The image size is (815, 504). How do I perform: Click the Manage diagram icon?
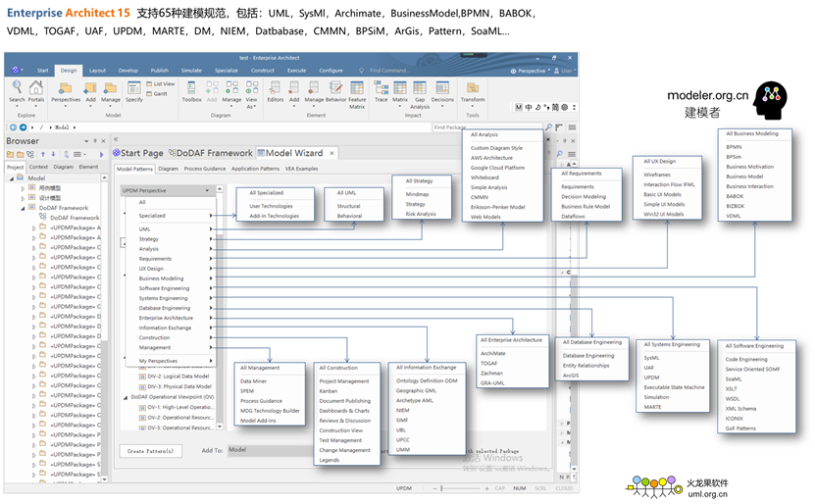click(x=231, y=91)
